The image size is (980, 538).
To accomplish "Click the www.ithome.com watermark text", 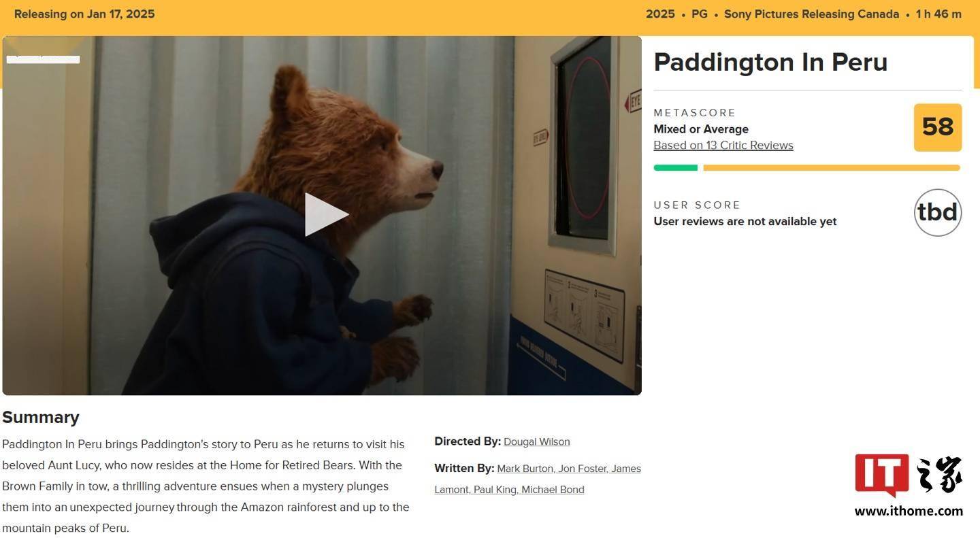I will [909, 511].
